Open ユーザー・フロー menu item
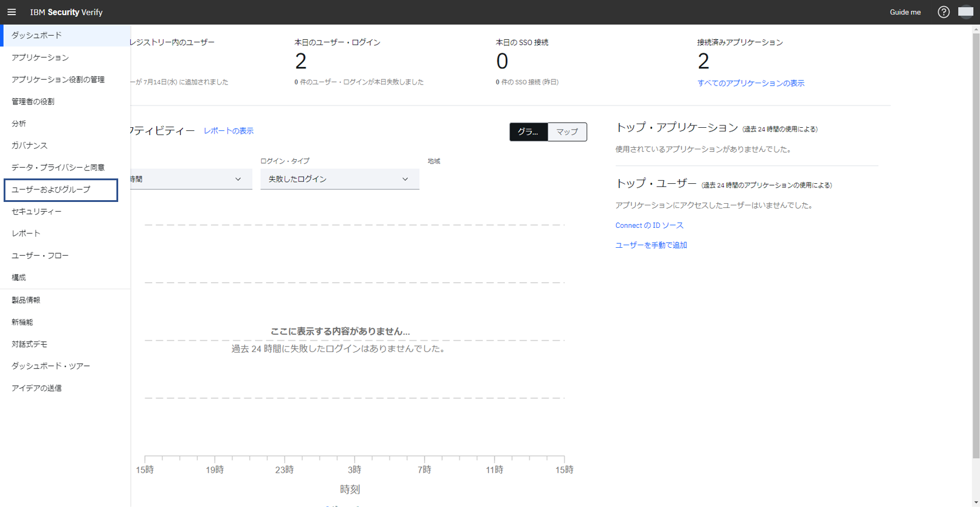 pyautogui.click(x=65, y=256)
